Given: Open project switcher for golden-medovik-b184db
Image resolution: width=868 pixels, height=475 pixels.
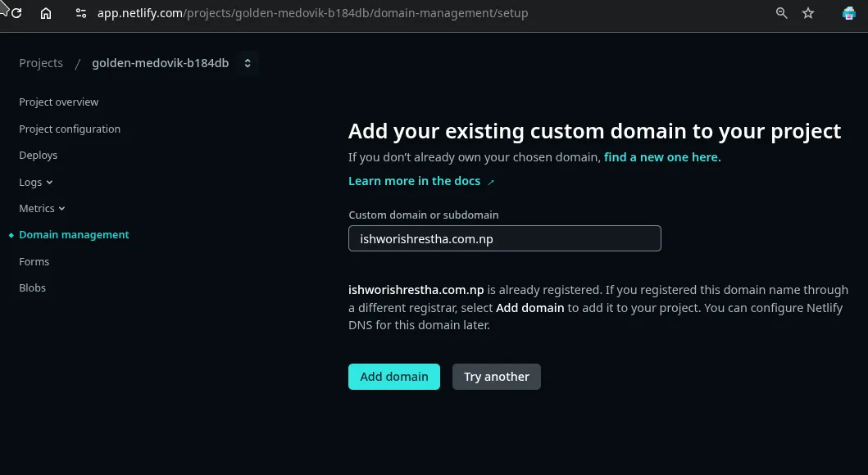Looking at the screenshot, I should coord(248,63).
